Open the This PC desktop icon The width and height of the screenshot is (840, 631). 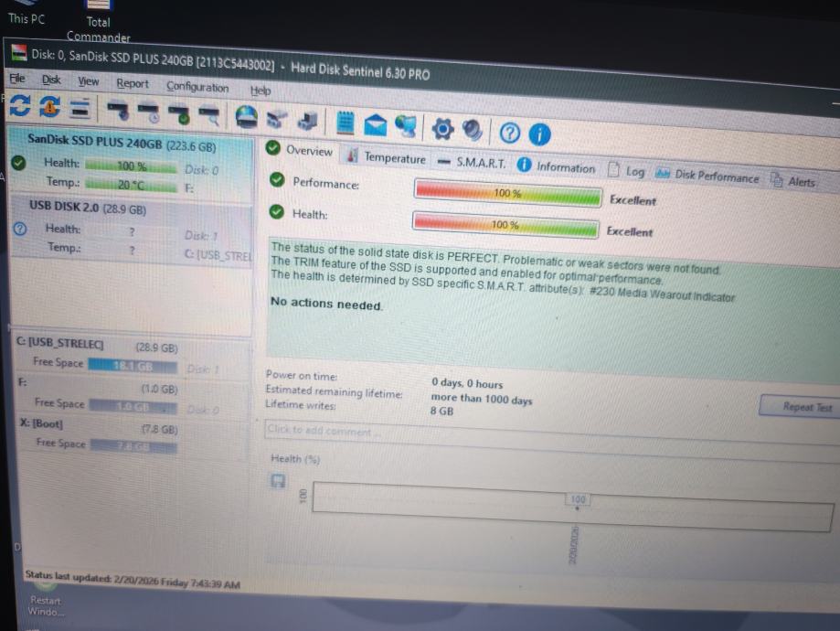[27, 12]
